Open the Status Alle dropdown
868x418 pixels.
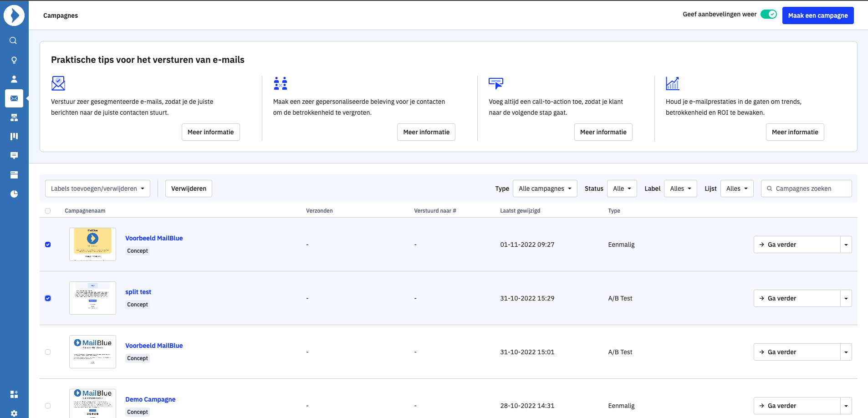pyautogui.click(x=622, y=189)
